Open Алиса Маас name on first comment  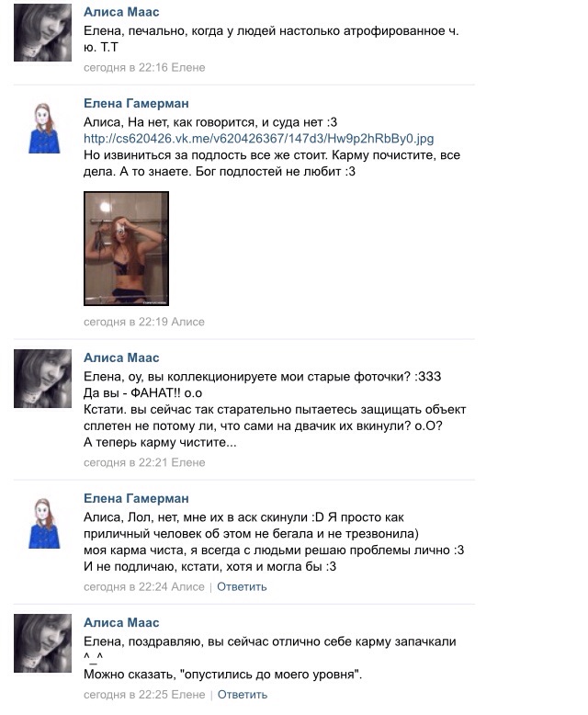click(121, 12)
